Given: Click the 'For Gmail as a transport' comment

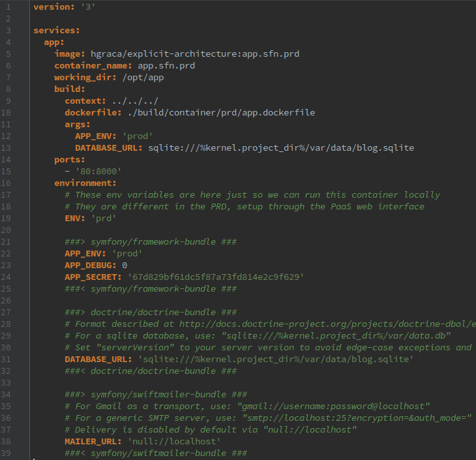Looking at the screenshot, I should 247,406.
